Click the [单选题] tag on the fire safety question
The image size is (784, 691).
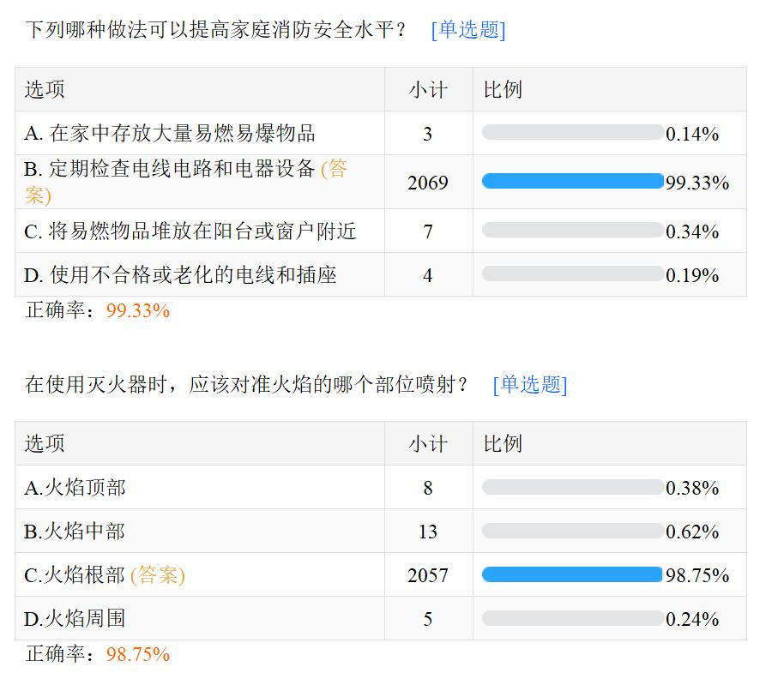pos(468,30)
